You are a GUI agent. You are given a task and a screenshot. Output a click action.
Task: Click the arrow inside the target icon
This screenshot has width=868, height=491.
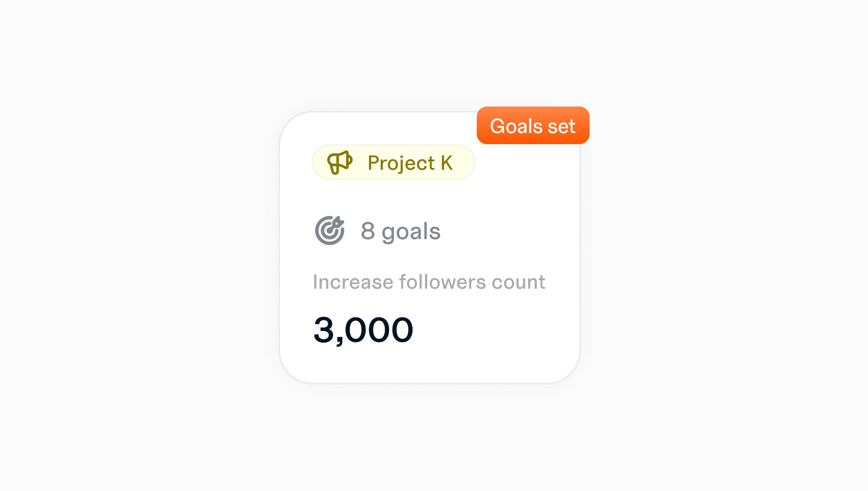337,223
